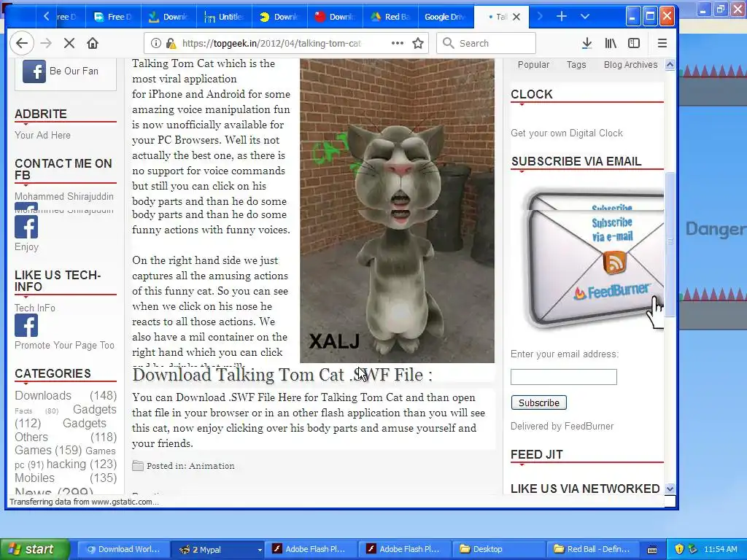Viewport: 747px width, 560px height.
Task: Click the address bar URL
Action: point(271,43)
